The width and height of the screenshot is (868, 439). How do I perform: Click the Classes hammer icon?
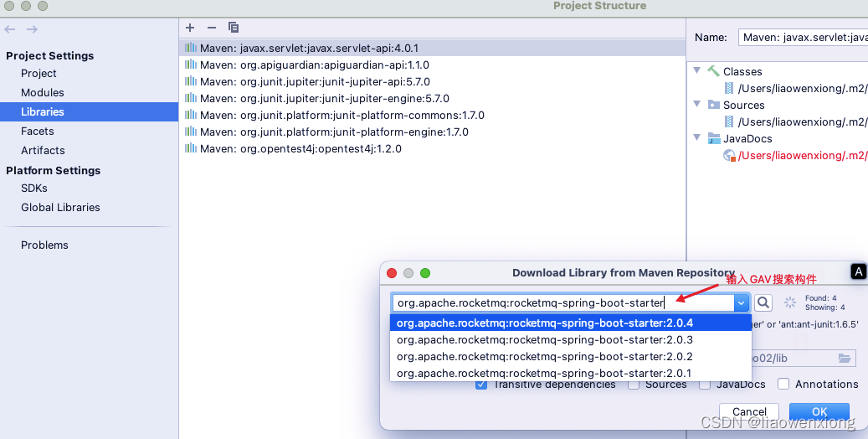(x=713, y=71)
